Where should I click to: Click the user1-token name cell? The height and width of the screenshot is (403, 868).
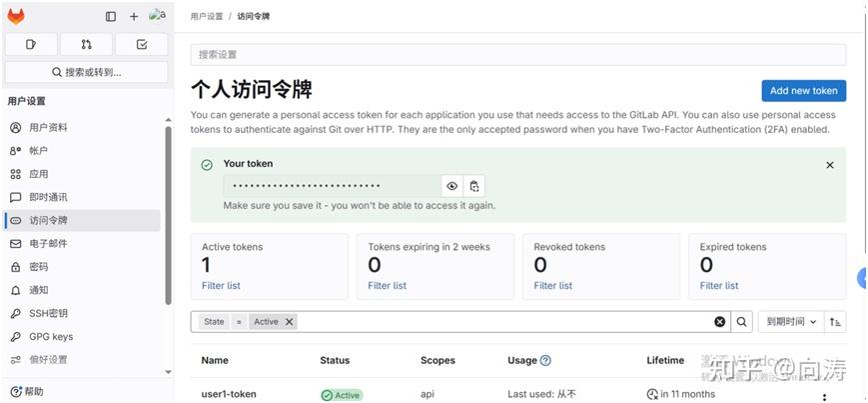point(229,394)
